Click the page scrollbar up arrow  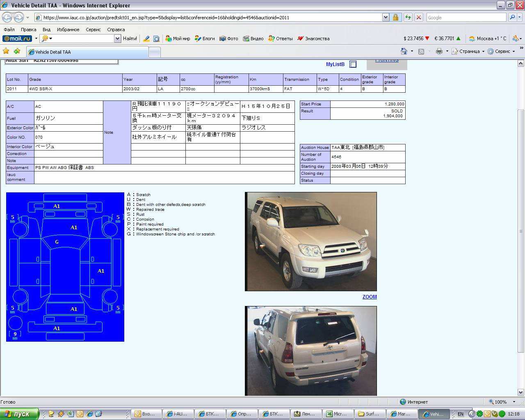(521, 64)
